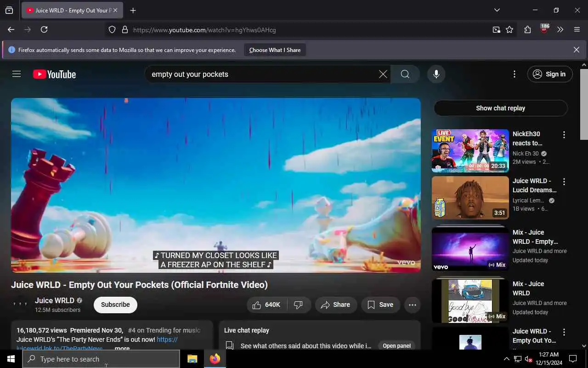Click the address bar URL
Screen dimensions: 588x368
click(x=204, y=30)
